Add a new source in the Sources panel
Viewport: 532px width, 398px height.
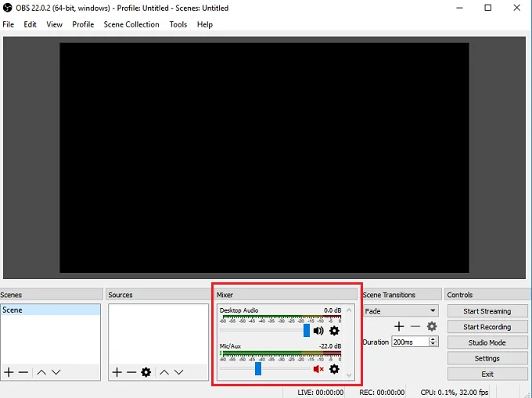[x=117, y=372]
